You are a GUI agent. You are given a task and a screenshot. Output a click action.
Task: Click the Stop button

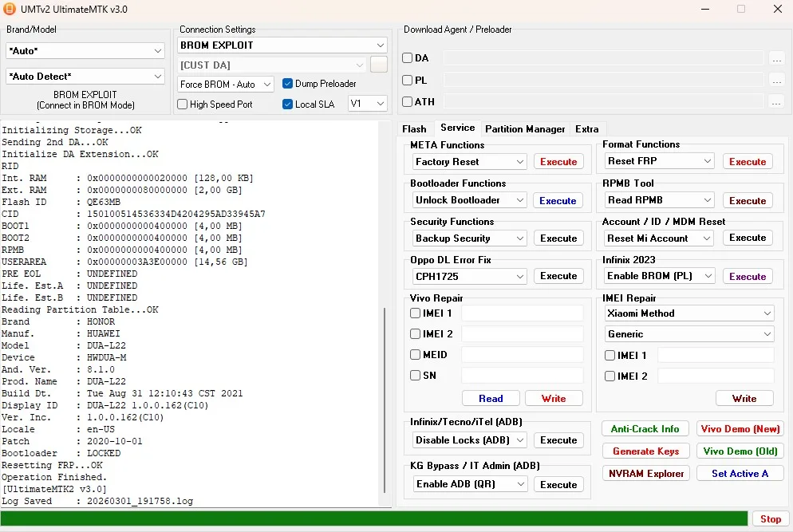pos(770,519)
